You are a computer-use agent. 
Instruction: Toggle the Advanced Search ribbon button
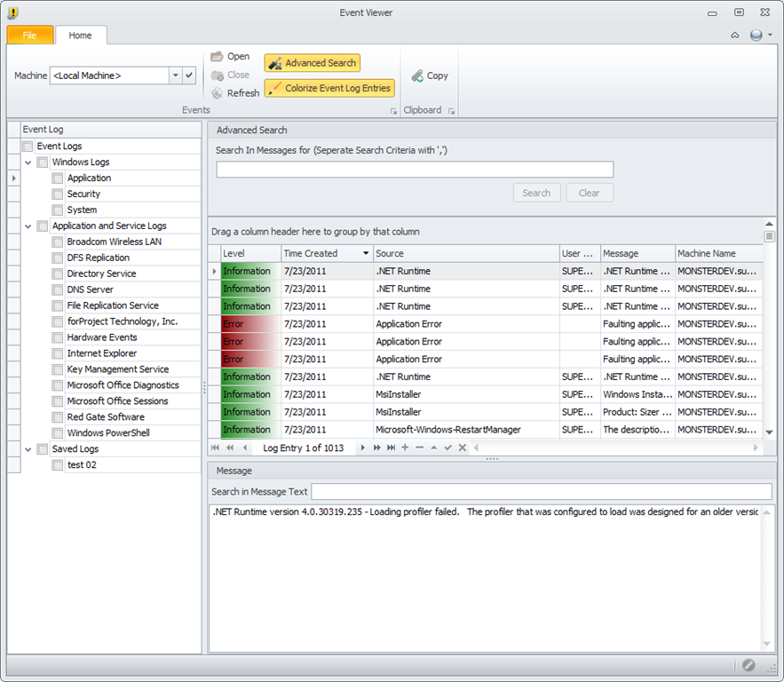312,63
